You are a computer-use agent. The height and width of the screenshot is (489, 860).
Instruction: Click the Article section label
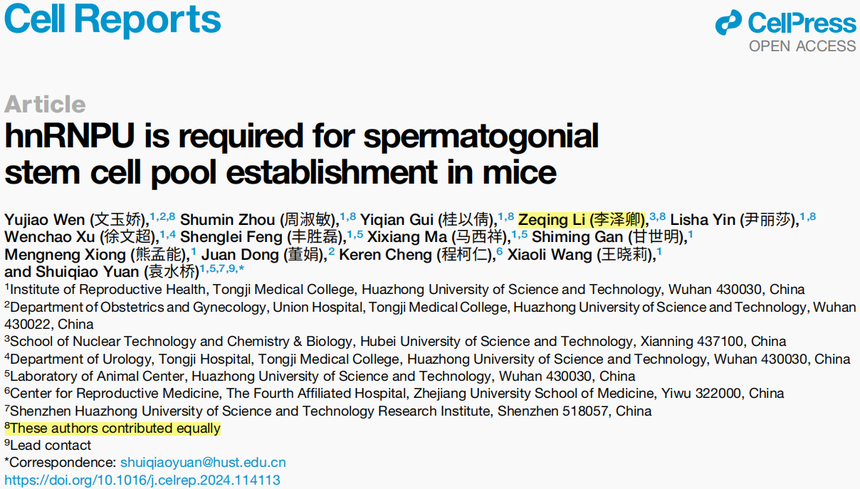pos(45,104)
